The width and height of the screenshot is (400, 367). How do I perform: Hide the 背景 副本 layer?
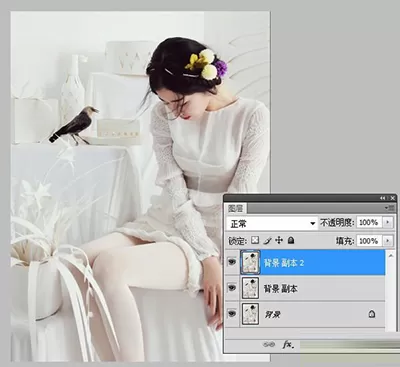[x=232, y=288]
